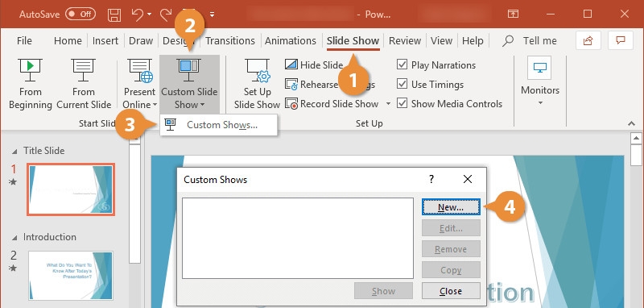Open the Draw tab

coord(141,40)
